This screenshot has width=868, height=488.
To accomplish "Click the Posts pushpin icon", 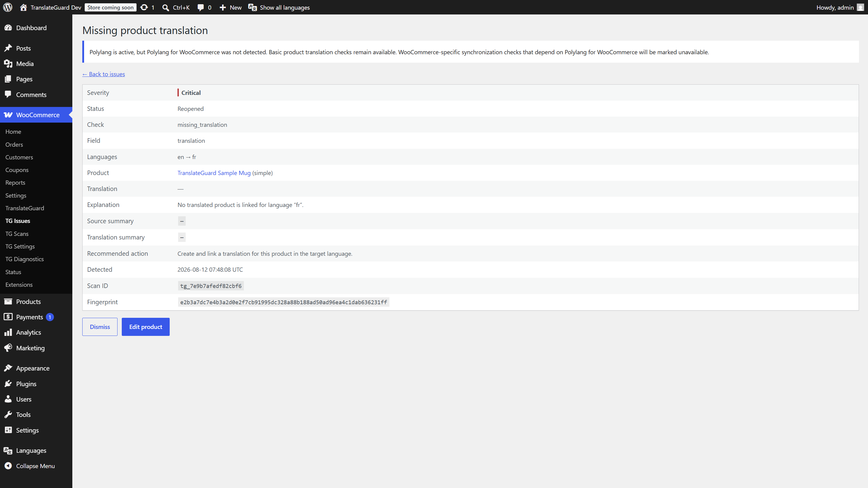I will tap(8, 48).
